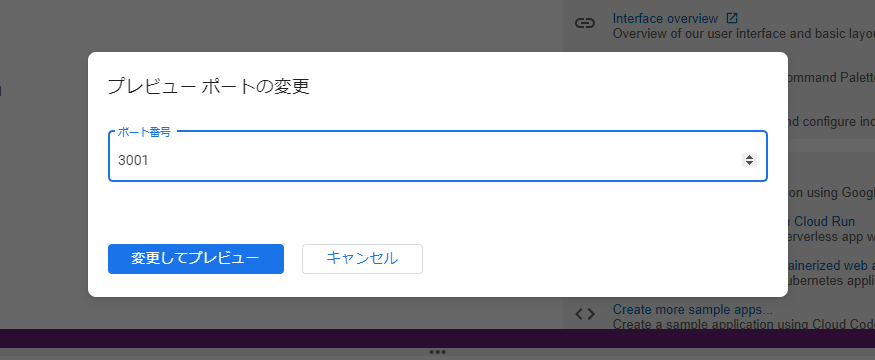
Task: Click the chain link icon beside Interface overview
Action: point(584,23)
